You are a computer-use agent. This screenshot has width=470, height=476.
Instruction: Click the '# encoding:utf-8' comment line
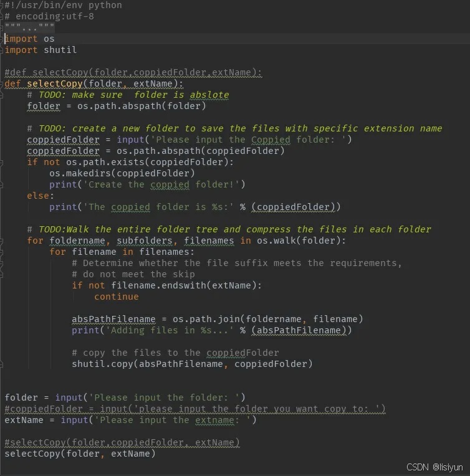49,16
